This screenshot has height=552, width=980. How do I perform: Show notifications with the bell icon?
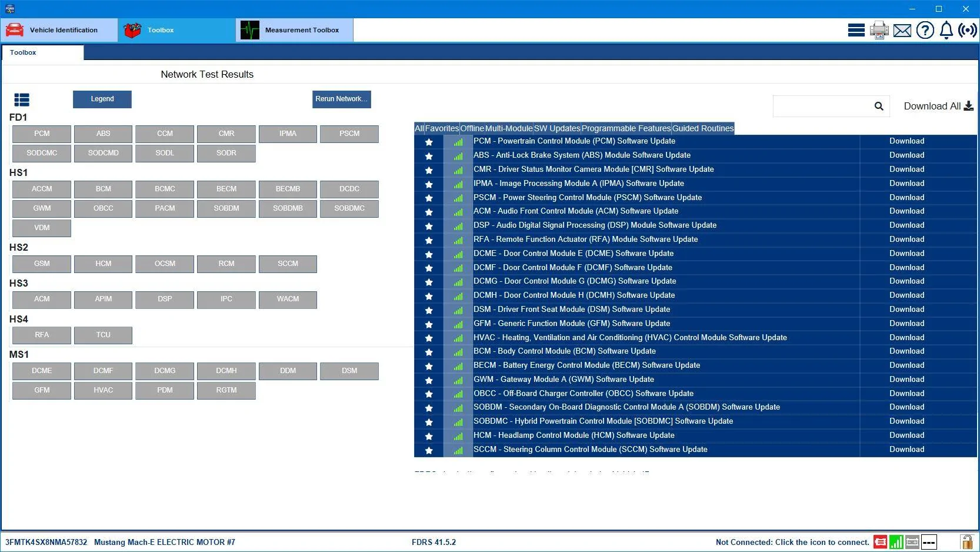pos(946,30)
